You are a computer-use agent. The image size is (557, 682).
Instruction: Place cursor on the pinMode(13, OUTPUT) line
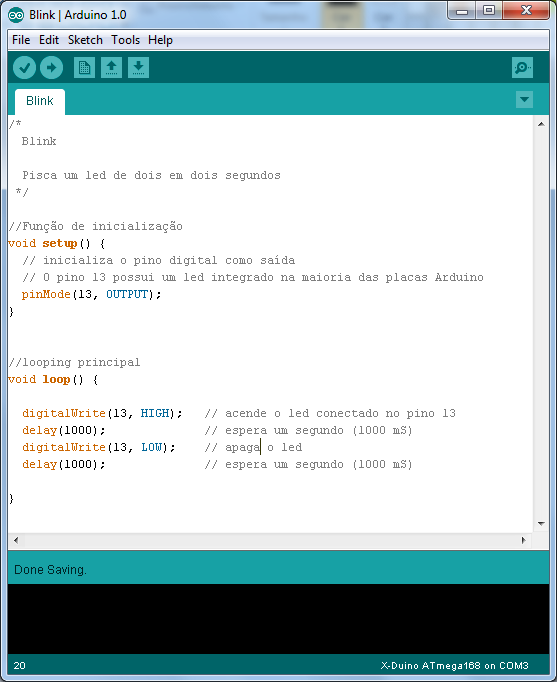click(91, 294)
